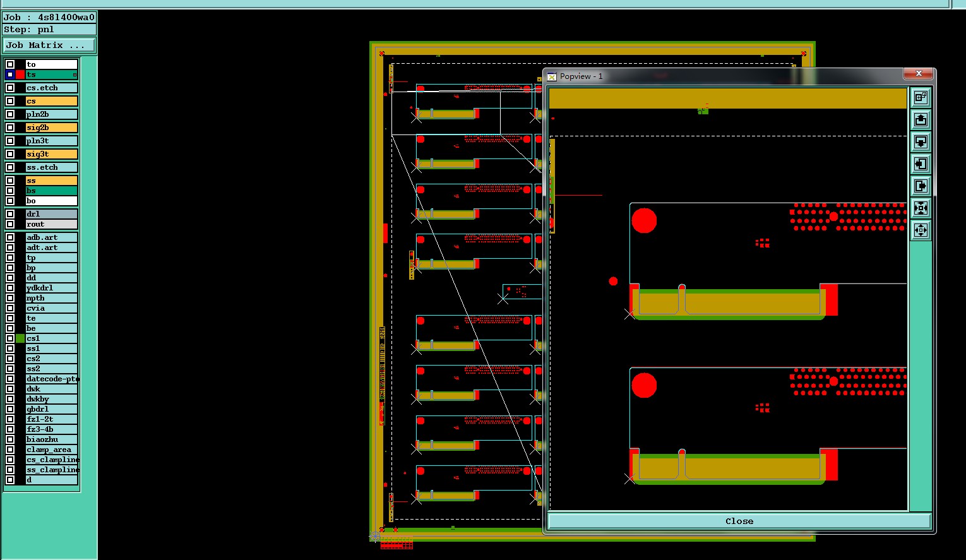Close the Popview with the Close button

coord(739,521)
